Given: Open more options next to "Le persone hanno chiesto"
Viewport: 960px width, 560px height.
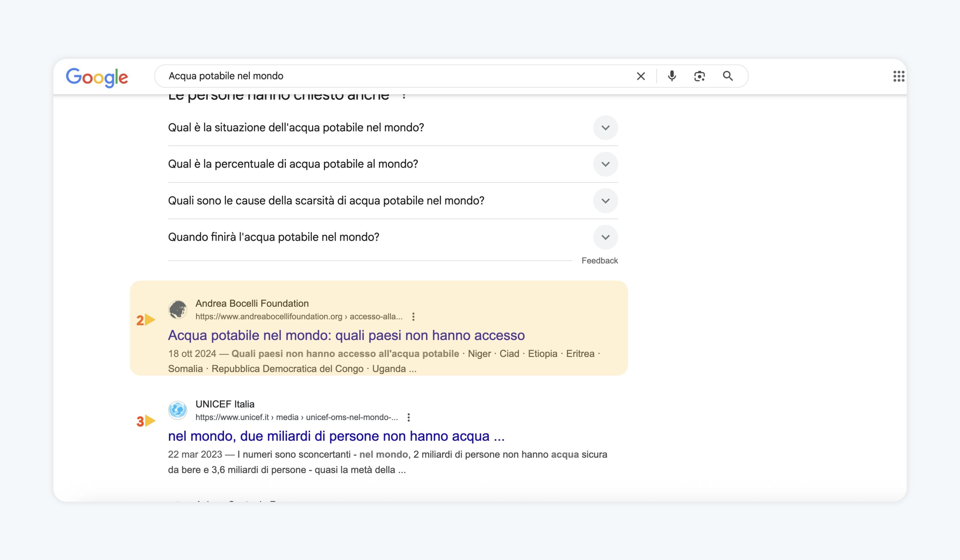Looking at the screenshot, I should click(x=404, y=95).
